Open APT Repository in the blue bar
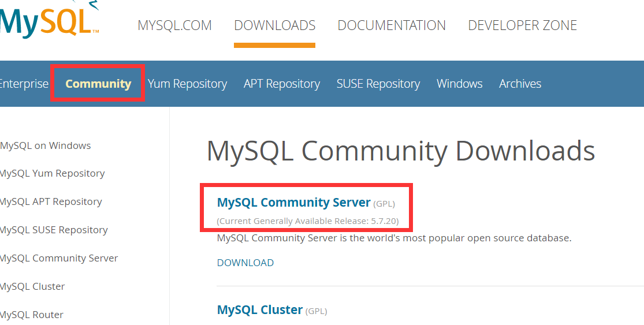The height and width of the screenshot is (325, 644). (x=282, y=84)
